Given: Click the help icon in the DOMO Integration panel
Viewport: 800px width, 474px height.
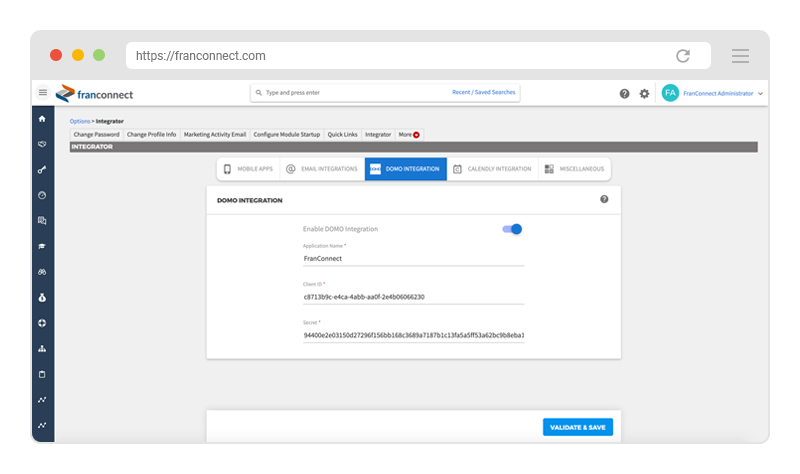Looking at the screenshot, I should [x=604, y=199].
